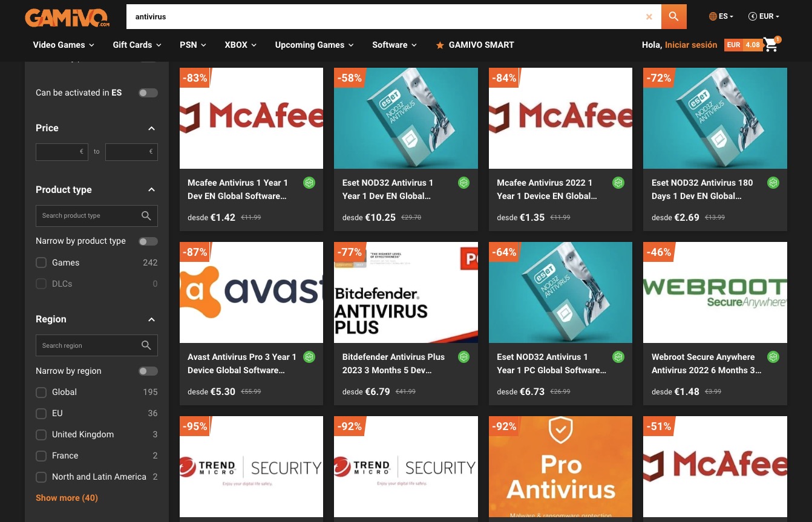This screenshot has width=812, height=522.
Task: Open the Bitdefender Antivirus Plus thumbnail
Action: (406, 293)
